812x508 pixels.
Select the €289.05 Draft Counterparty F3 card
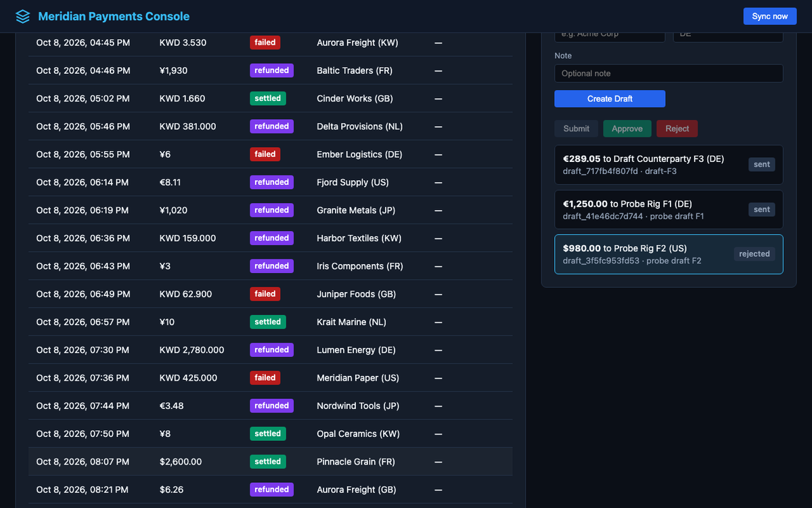point(669,165)
